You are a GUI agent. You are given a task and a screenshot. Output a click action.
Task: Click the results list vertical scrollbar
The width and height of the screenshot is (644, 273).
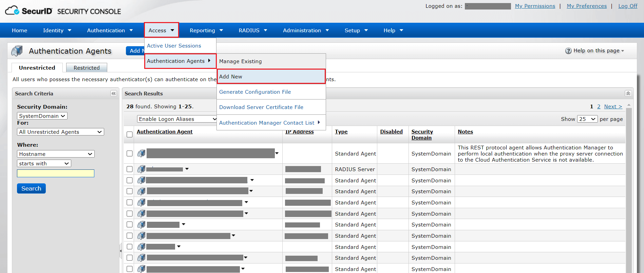pos(629,190)
